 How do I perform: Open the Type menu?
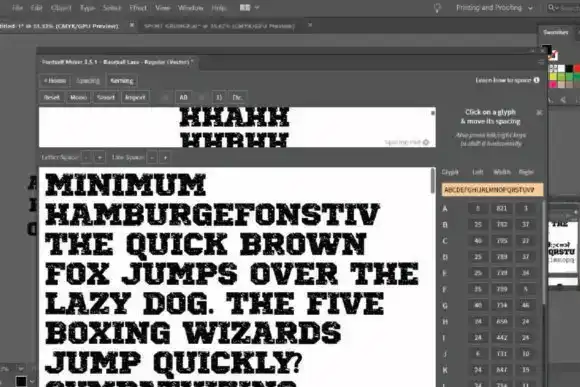[87, 7]
